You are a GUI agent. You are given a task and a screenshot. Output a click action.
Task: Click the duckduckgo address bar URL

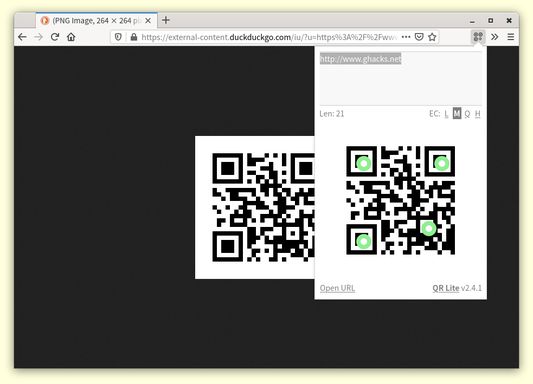pyautogui.click(x=269, y=37)
